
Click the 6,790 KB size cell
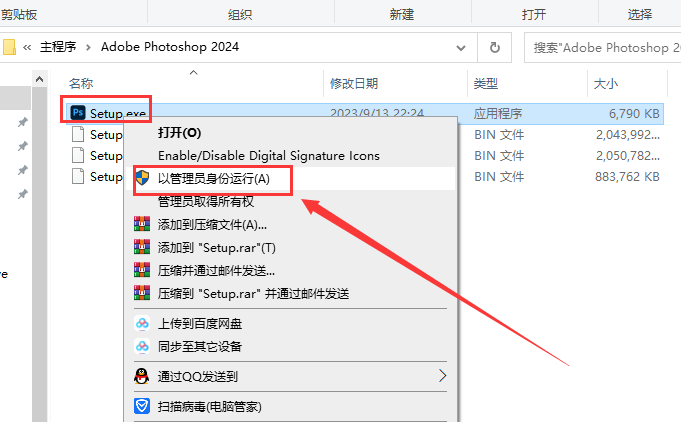click(634, 113)
